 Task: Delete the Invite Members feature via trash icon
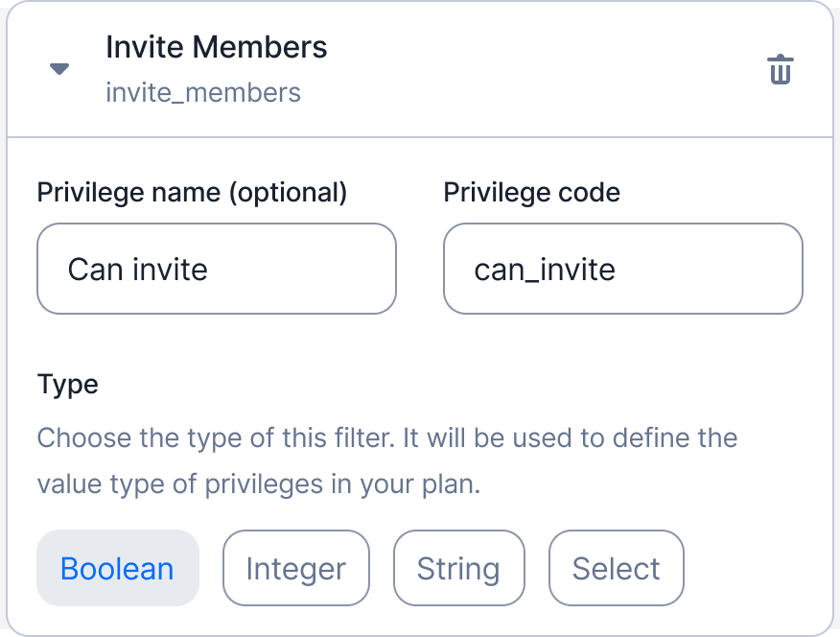click(x=780, y=70)
